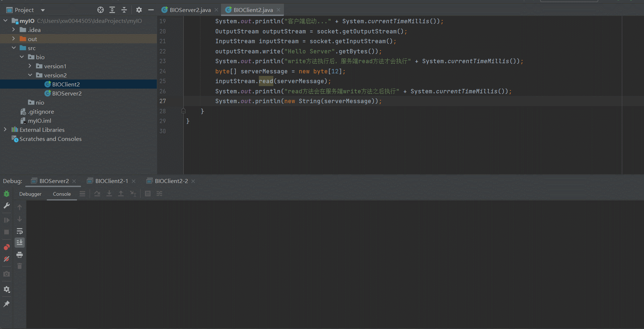Print the console output with printer icon

[x=20, y=255]
